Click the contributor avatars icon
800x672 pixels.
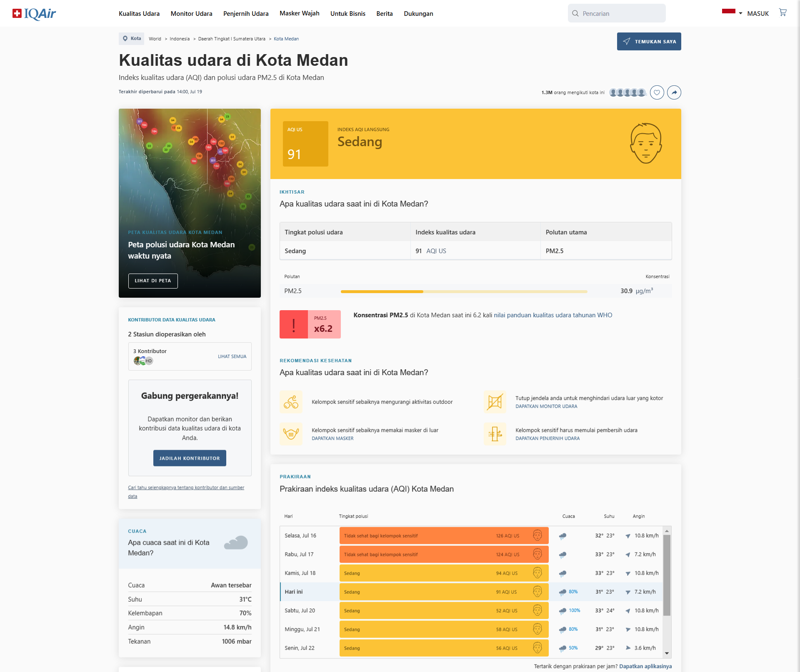point(143,361)
